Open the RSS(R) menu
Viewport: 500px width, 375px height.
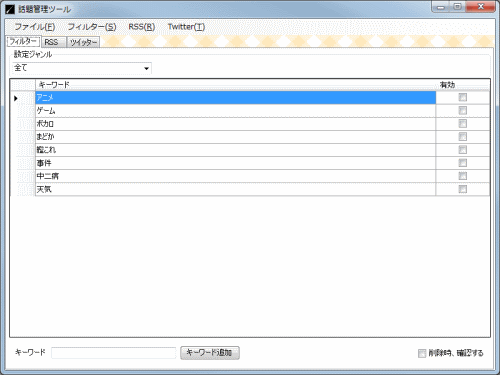click(x=142, y=27)
